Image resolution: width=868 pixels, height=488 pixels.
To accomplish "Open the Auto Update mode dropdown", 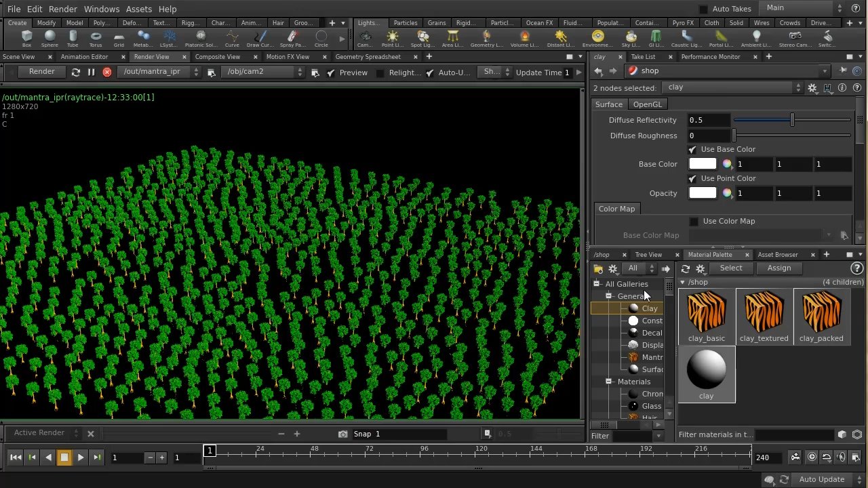I will click(859, 480).
